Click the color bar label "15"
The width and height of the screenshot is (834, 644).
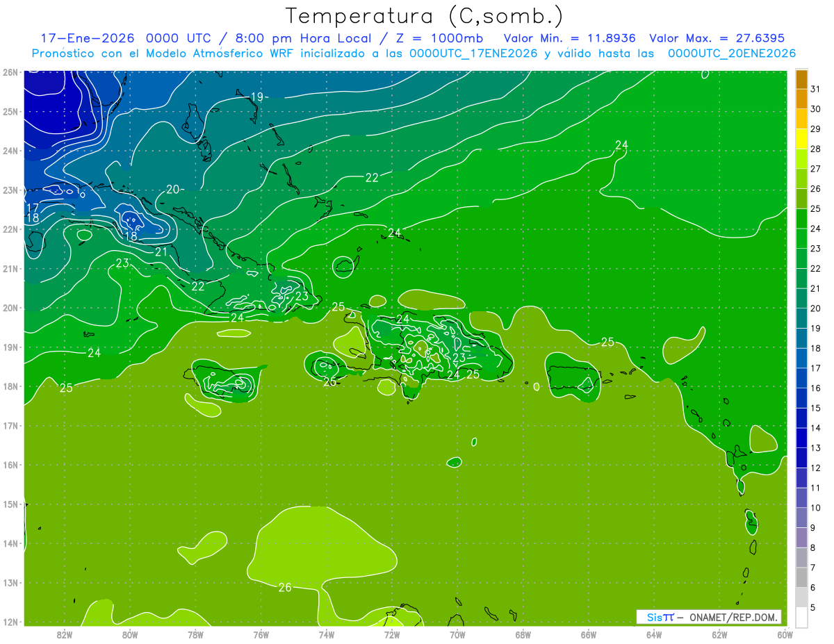(816, 408)
